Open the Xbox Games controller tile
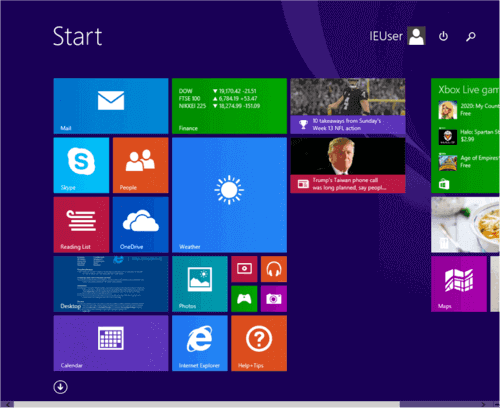 pos(244,299)
